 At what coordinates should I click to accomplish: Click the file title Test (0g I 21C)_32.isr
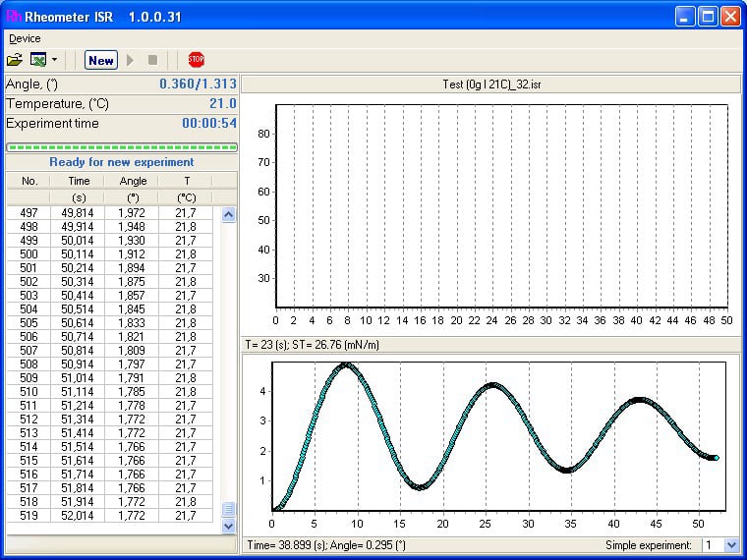pos(491,84)
